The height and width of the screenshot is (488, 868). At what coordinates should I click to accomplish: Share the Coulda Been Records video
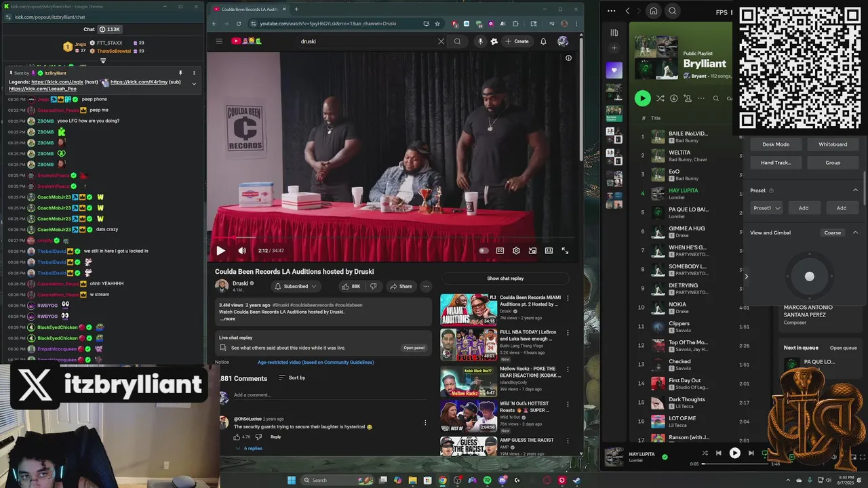(401, 286)
